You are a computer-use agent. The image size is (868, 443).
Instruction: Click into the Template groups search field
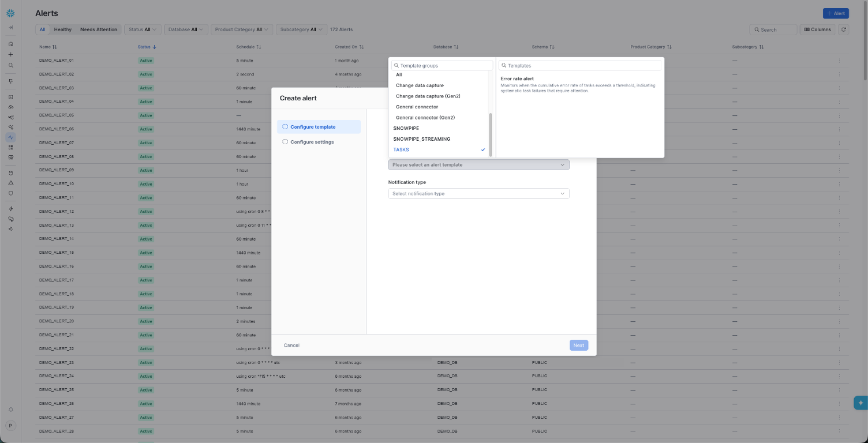(x=442, y=66)
